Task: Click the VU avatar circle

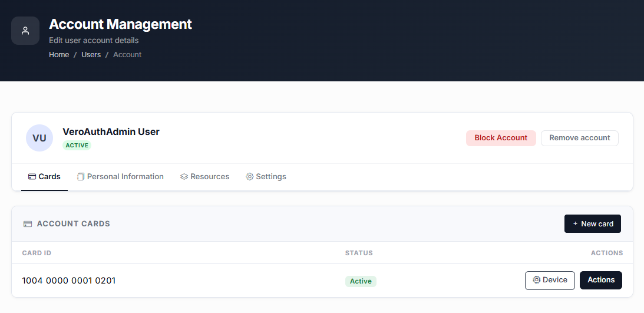Action: coord(39,138)
